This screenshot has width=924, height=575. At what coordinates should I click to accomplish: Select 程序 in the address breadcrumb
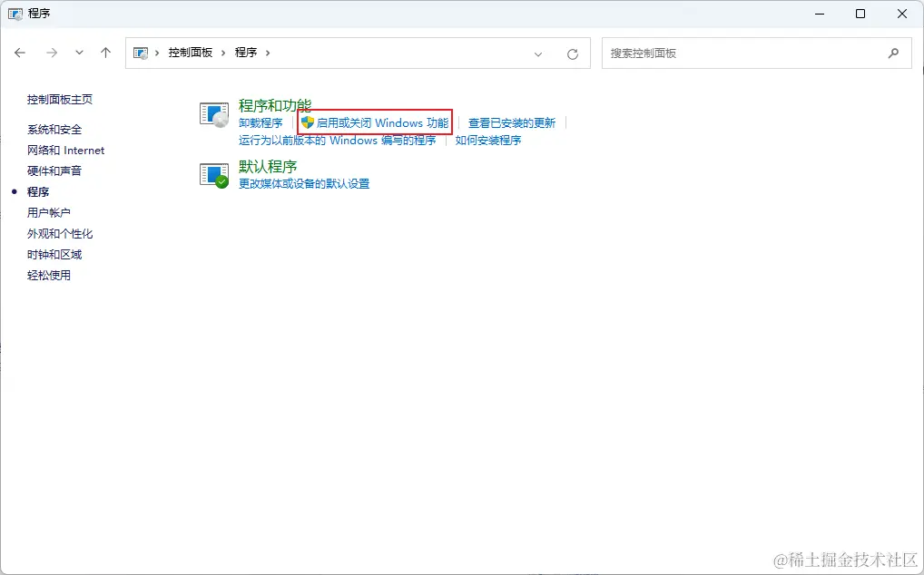(246, 53)
